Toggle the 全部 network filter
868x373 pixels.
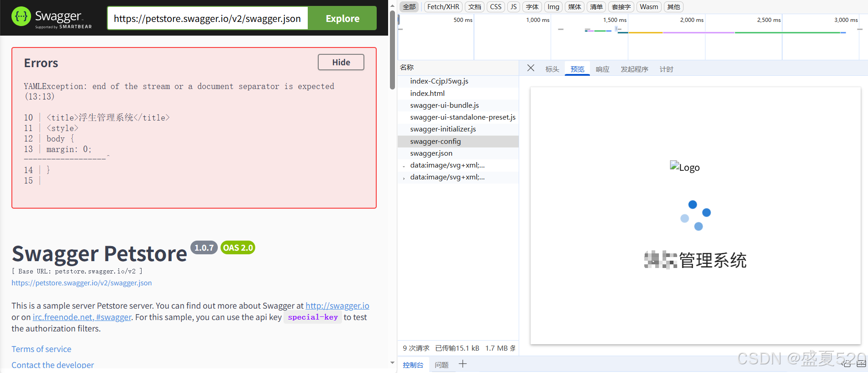pyautogui.click(x=409, y=7)
